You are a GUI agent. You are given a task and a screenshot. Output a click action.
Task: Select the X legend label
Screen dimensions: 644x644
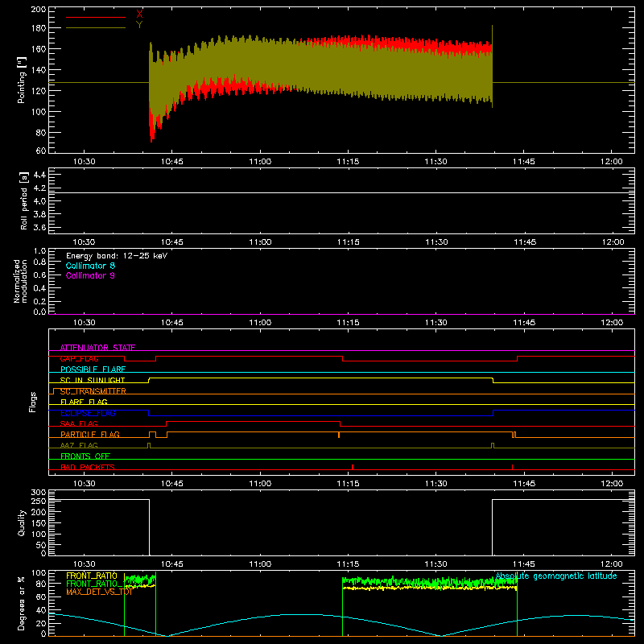[139, 14]
